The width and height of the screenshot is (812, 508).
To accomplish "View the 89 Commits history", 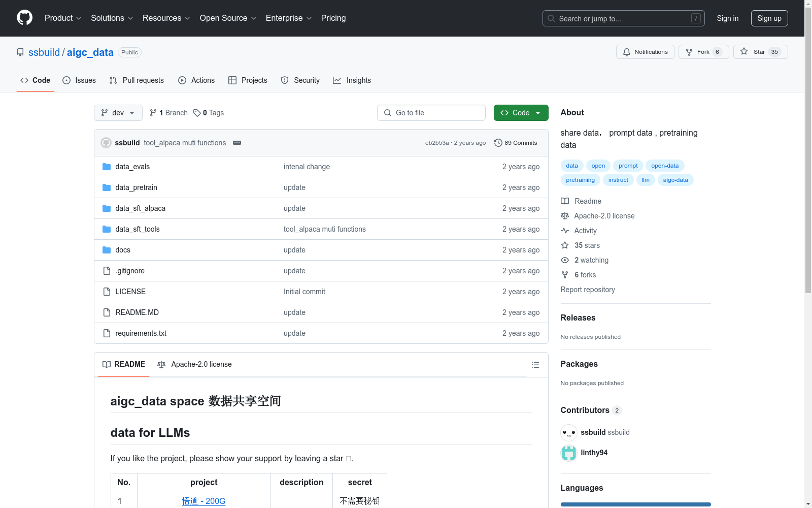I will coord(516,143).
